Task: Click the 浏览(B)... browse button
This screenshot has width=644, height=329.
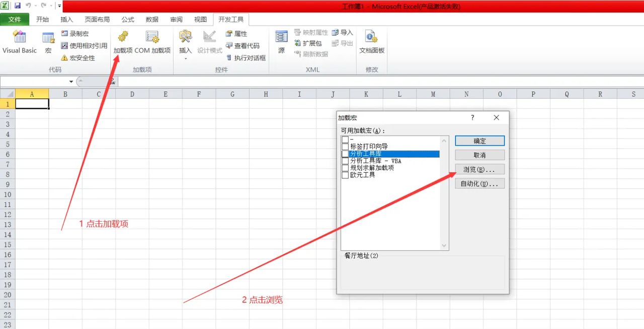Action: coord(479,170)
